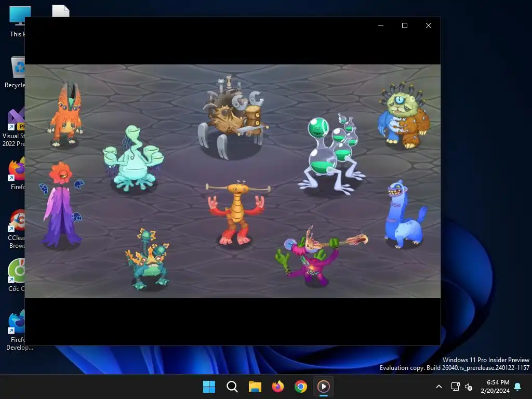Viewport: 532px width, 399px height.
Task: Close the media player window
Action: point(429,25)
